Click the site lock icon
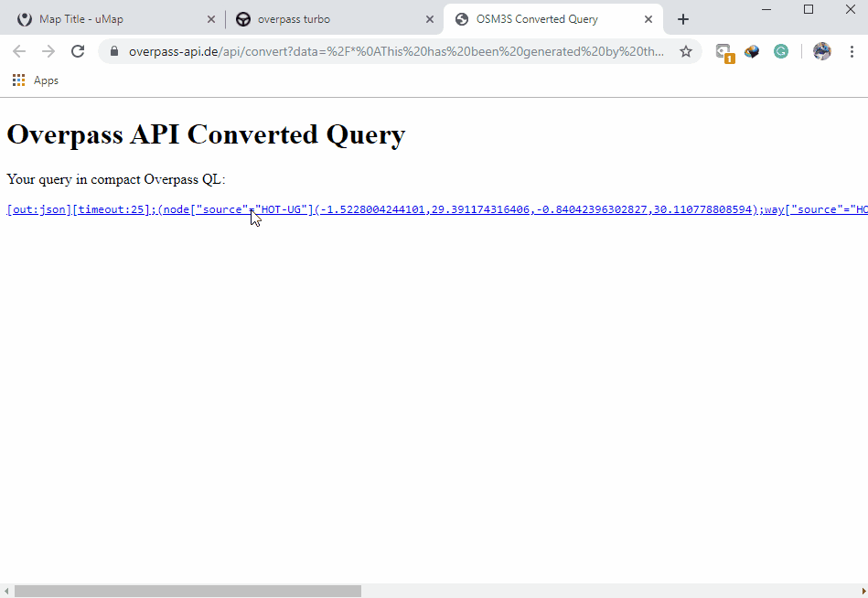This screenshot has height=598, width=868. click(114, 52)
